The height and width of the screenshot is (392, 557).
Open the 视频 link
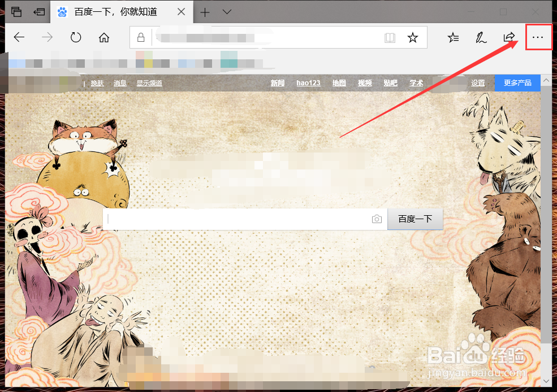point(365,83)
